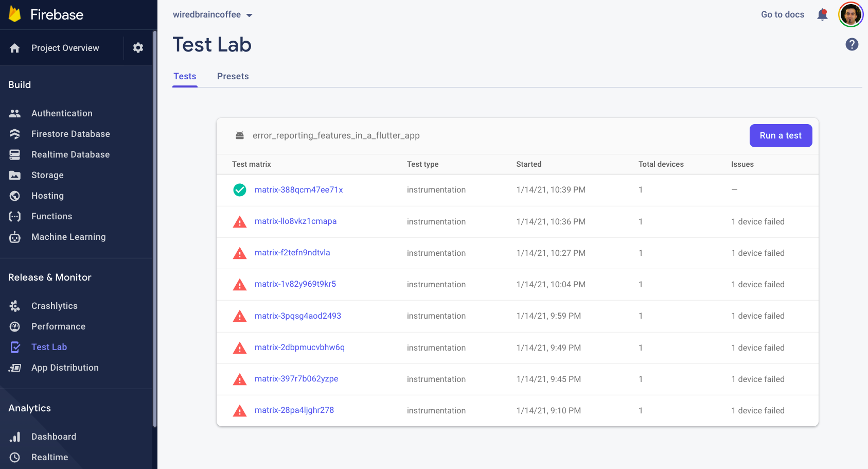
Task: Click the Run a test button
Action: tap(781, 135)
